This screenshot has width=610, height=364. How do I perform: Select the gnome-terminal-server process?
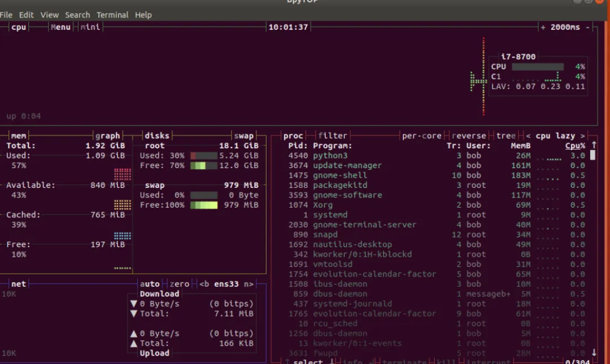(437, 225)
